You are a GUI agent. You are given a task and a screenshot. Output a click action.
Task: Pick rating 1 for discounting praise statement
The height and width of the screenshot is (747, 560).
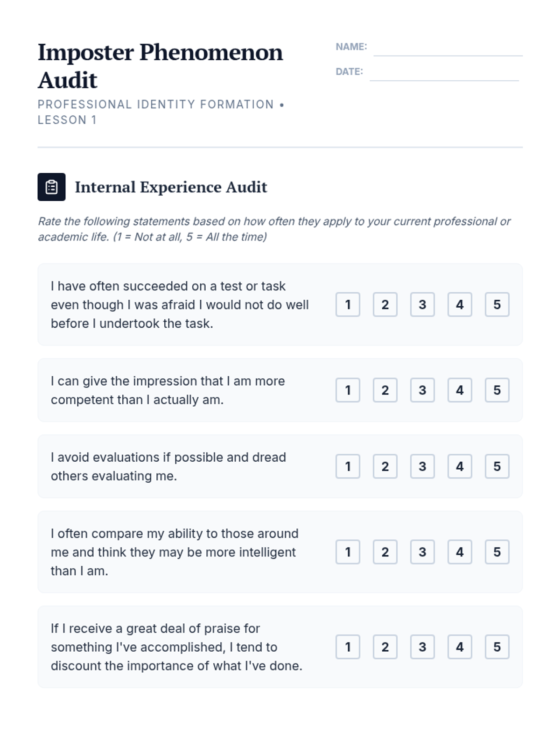(348, 647)
